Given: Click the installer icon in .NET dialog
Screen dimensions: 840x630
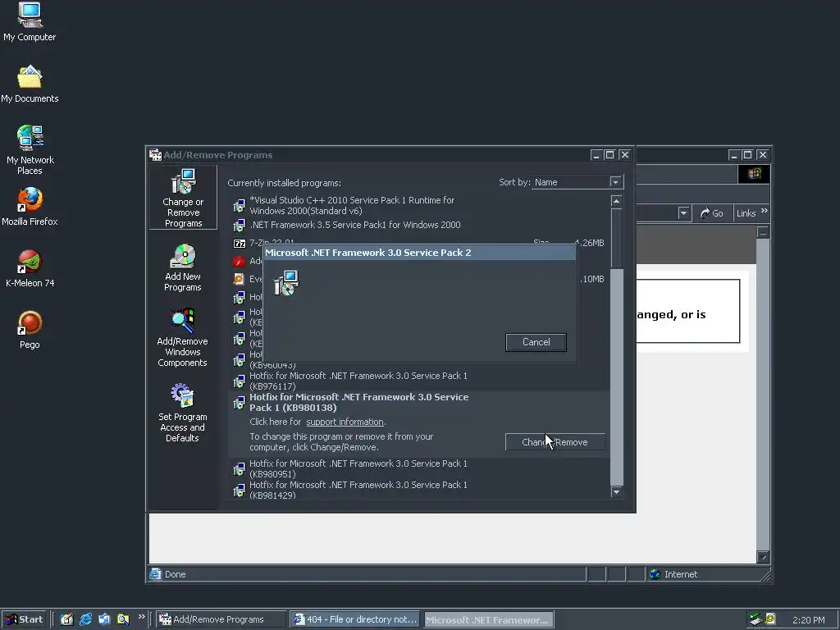Looking at the screenshot, I should (286, 283).
